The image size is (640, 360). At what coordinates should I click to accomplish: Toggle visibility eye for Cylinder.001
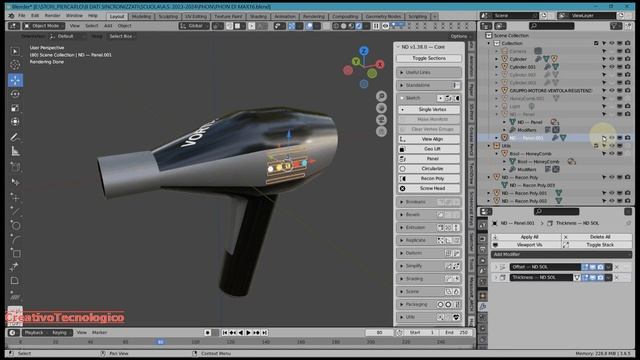tap(612, 67)
